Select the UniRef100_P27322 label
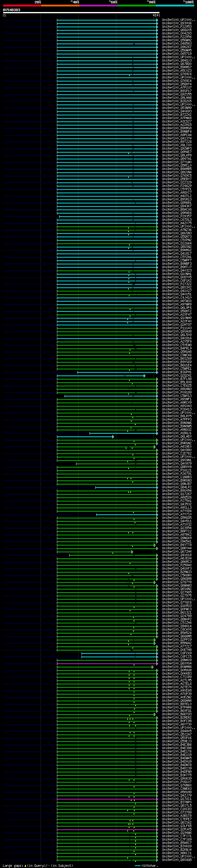The image size is (197, 868). point(177,284)
